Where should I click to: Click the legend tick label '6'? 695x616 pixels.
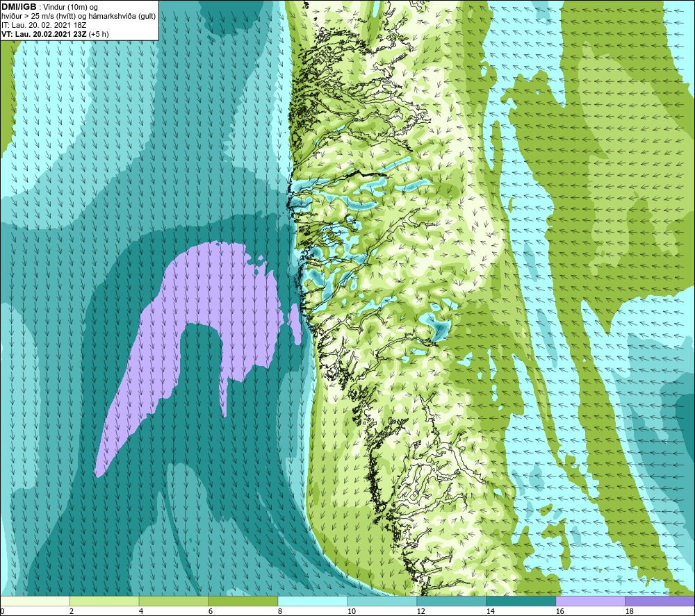coord(211,611)
